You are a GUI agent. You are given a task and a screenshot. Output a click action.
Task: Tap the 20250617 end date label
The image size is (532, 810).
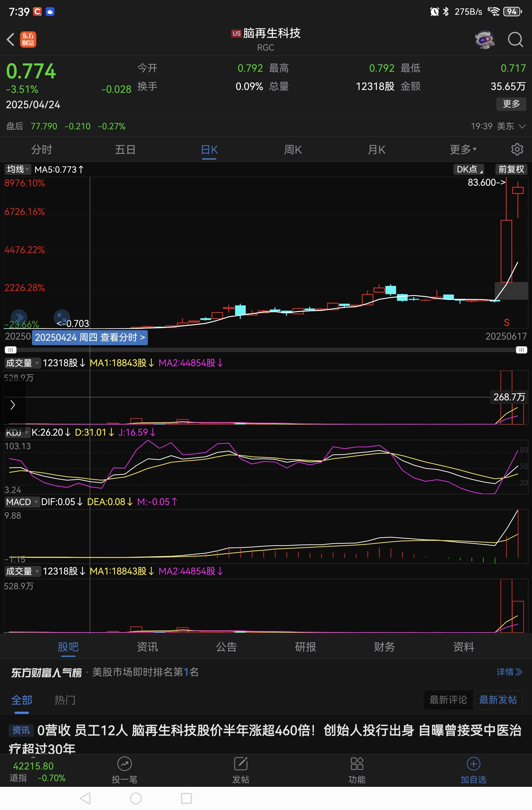coord(506,336)
